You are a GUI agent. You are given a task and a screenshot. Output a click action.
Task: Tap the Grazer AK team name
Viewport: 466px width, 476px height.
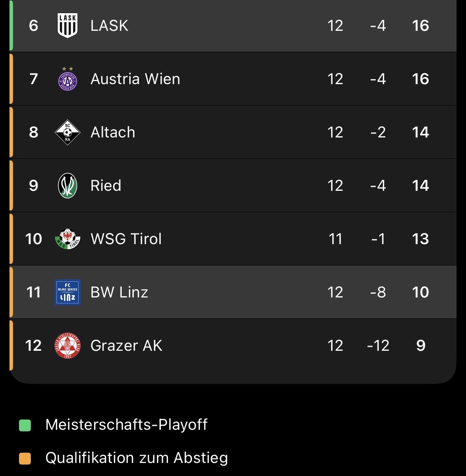tap(126, 346)
